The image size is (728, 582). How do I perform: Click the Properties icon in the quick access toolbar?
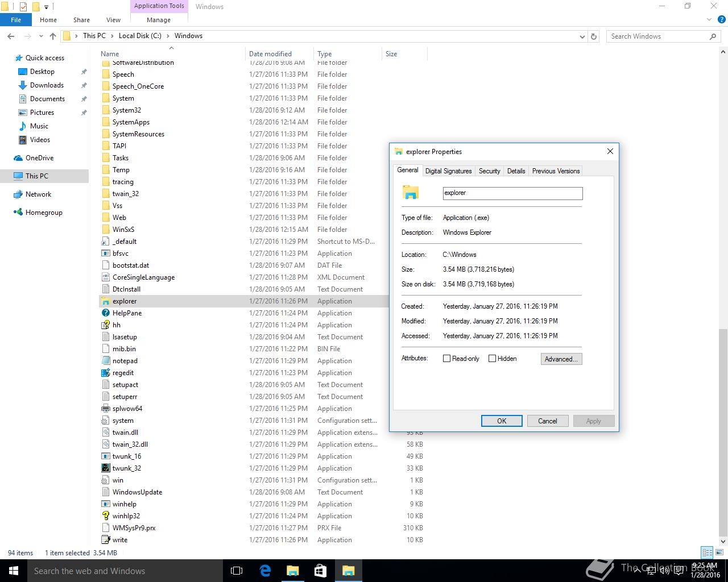click(23, 7)
